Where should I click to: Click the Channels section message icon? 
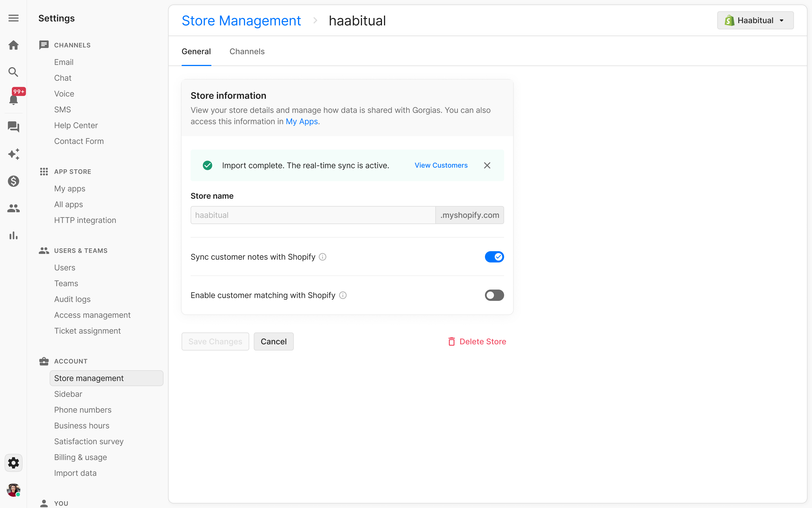coord(44,45)
